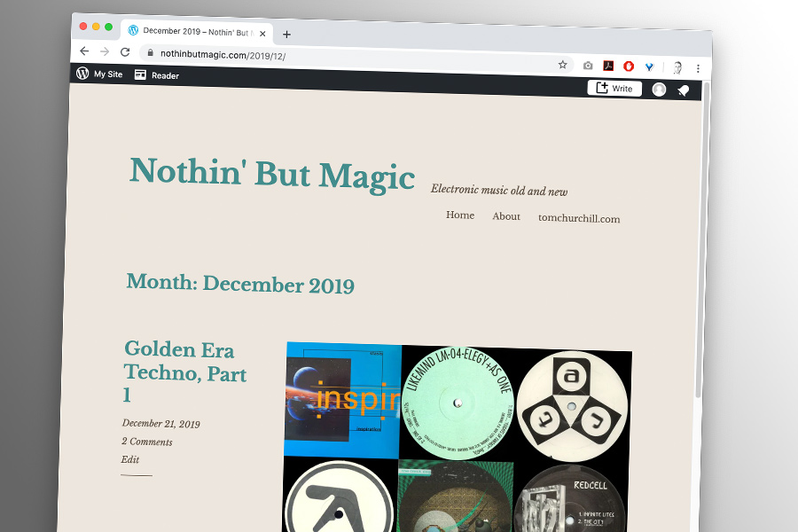Image resolution: width=798 pixels, height=532 pixels.
Task: Open WordPress notifications bell icon
Action: [x=683, y=90]
